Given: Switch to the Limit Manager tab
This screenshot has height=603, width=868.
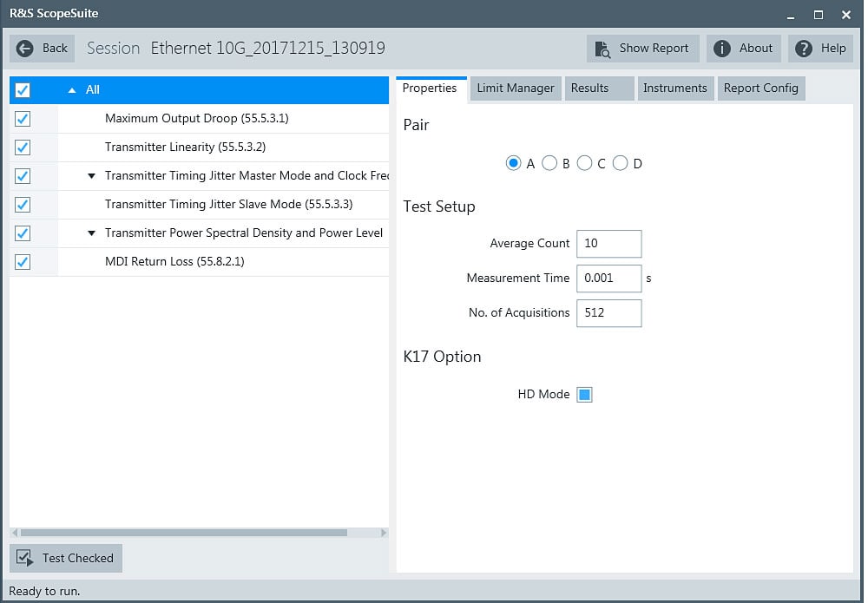Looking at the screenshot, I should [515, 88].
